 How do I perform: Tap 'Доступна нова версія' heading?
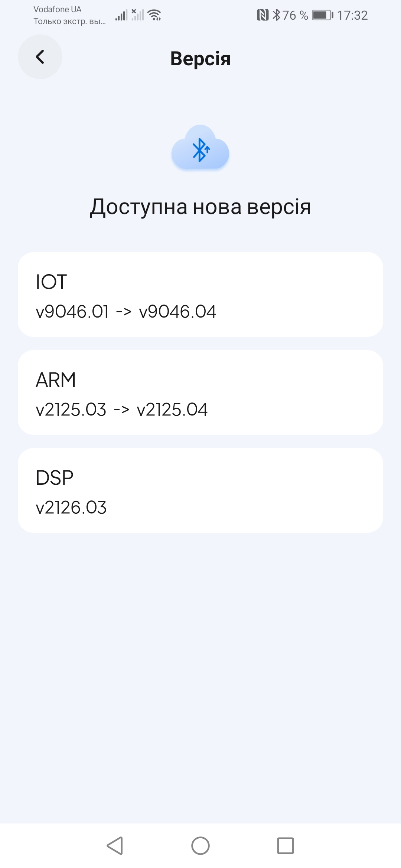[x=200, y=207]
